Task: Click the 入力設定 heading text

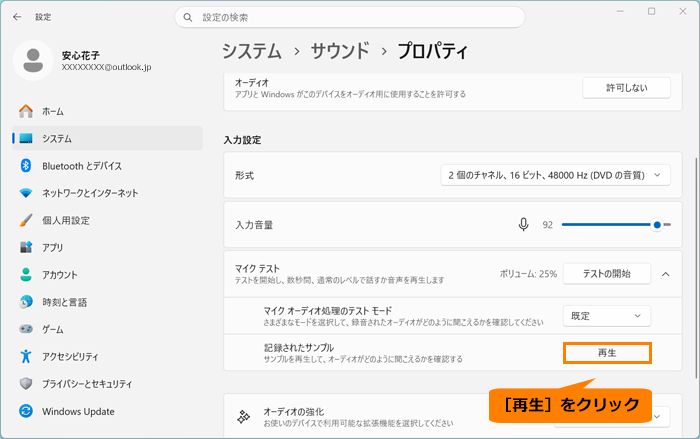Action: coord(242,140)
